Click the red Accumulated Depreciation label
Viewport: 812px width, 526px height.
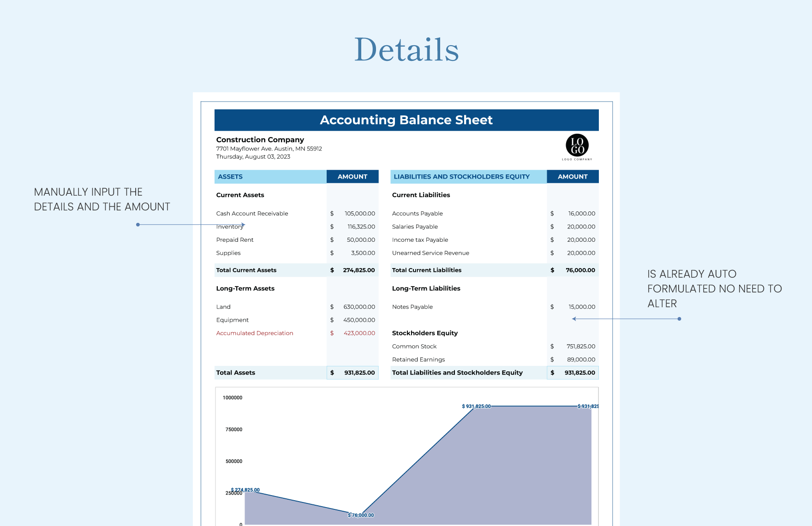pyautogui.click(x=255, y=333)
